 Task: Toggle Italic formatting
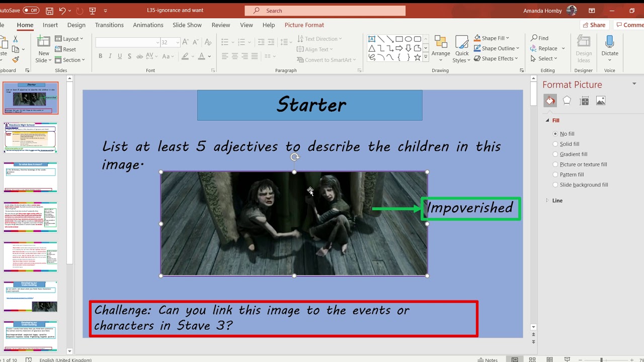pyautogui.click(x=110, y=56)
